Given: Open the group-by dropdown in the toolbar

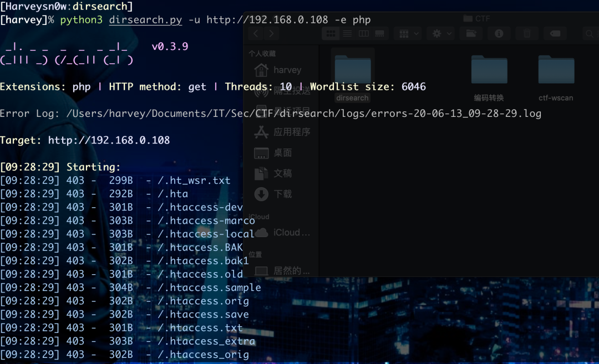Looking at the screenshot, I should point(408,33).
